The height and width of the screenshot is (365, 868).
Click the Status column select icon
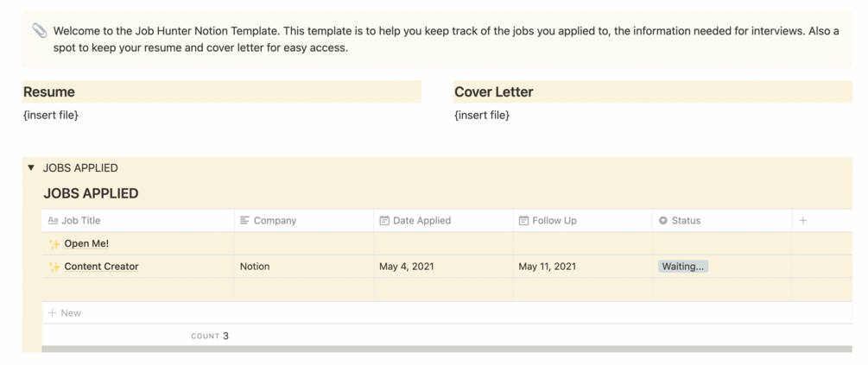663,221
